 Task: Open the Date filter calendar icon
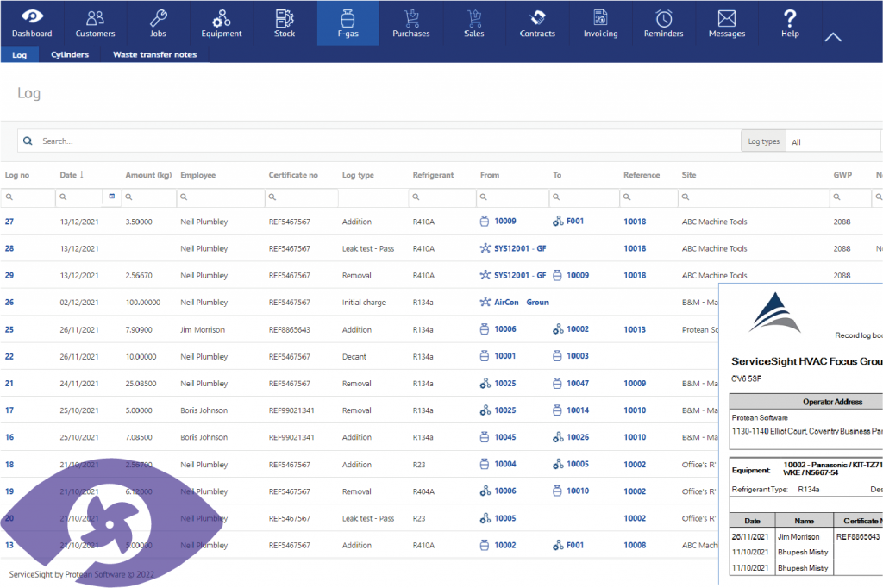point(111,197)
